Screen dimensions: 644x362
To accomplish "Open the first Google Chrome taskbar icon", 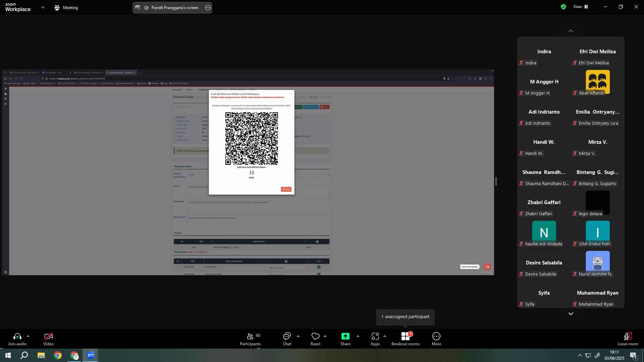I will (x=58, y=355).
